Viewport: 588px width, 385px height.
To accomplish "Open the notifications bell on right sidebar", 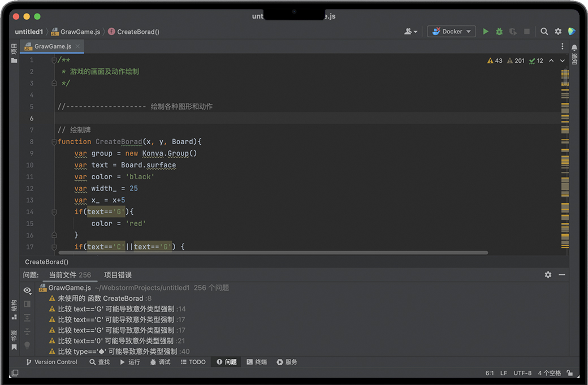I will pyautogui.click(x=574, y=47).
